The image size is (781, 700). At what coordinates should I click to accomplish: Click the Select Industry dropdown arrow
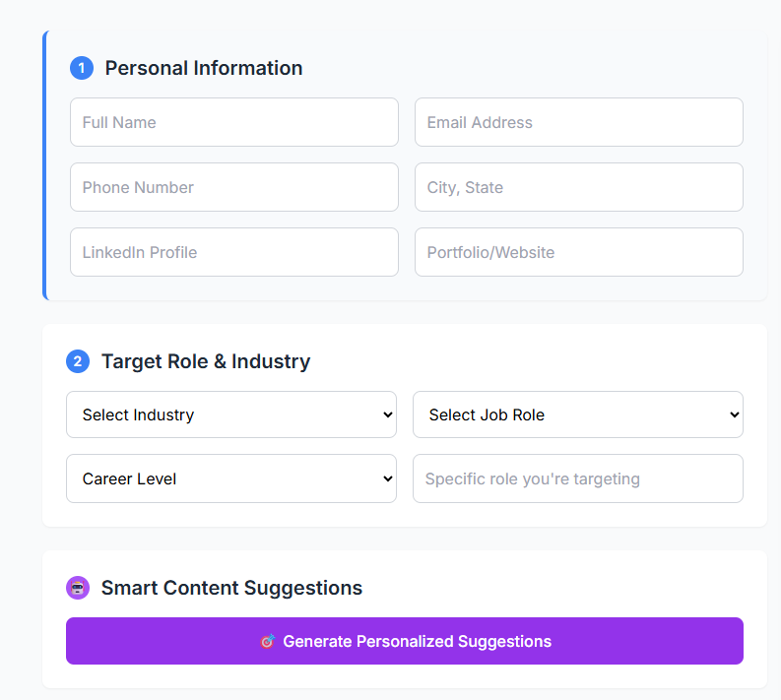387,414
